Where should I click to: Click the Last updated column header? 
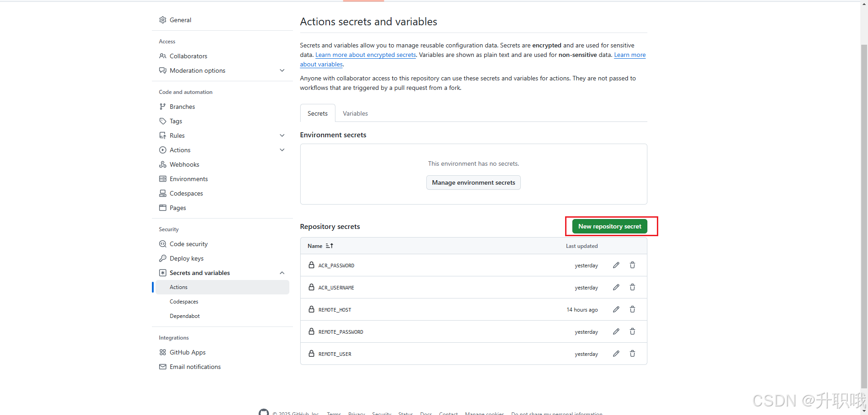(582, 246)
